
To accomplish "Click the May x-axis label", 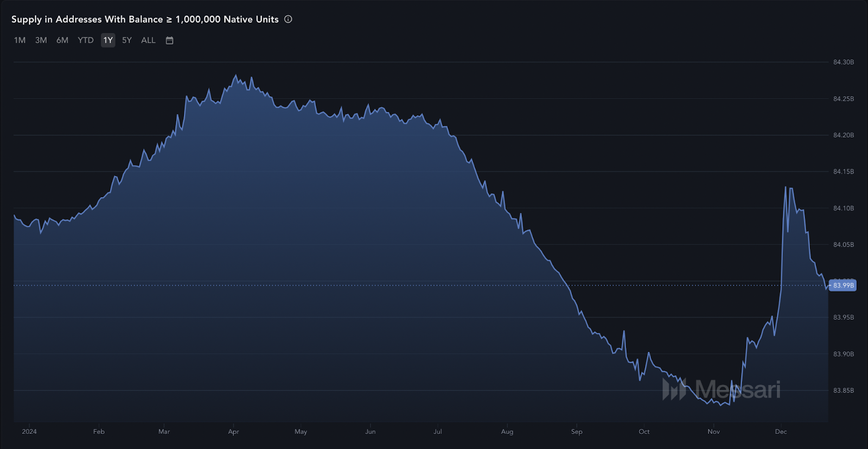I will [301, 432].
